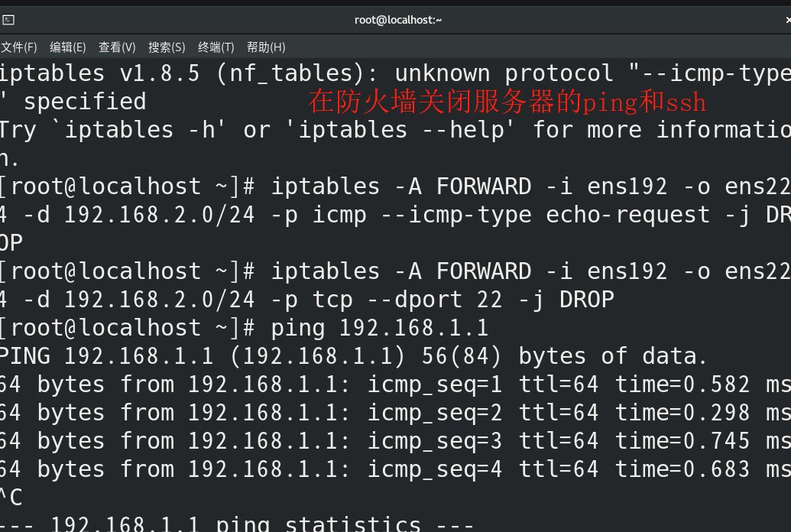Click the echo-request text in the rule

pos(627,214)
